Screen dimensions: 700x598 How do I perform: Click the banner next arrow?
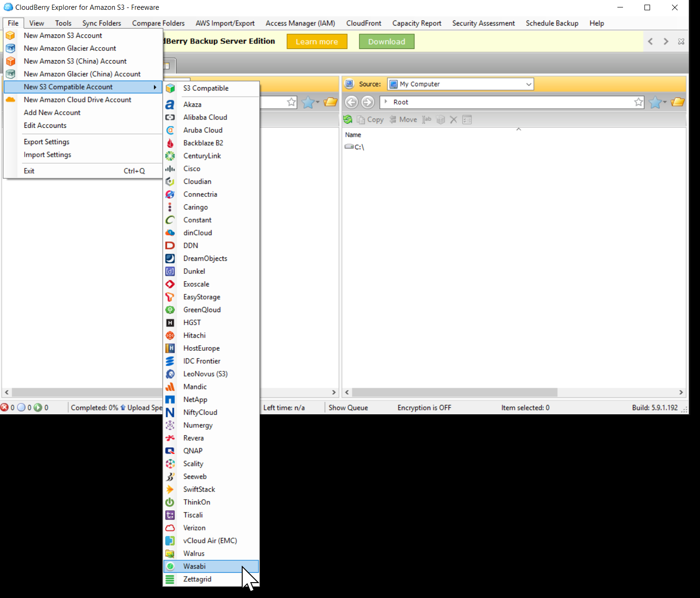(x=666, y=42)
